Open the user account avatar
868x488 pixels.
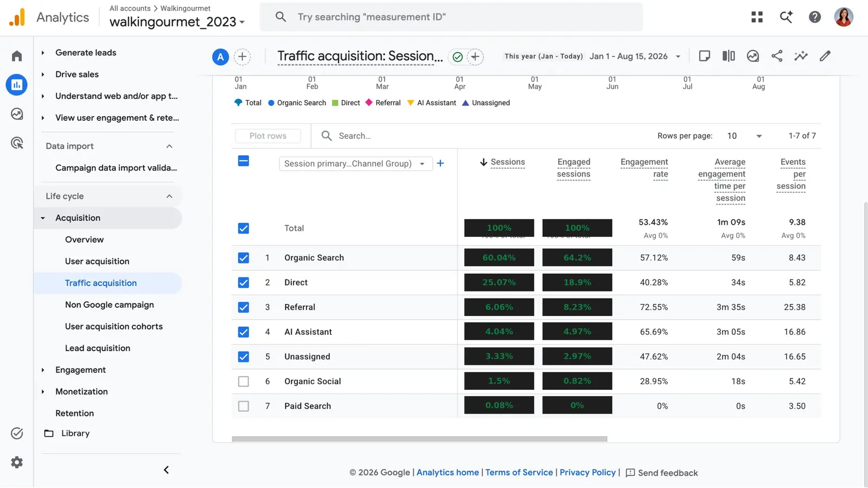click(844, 17)
